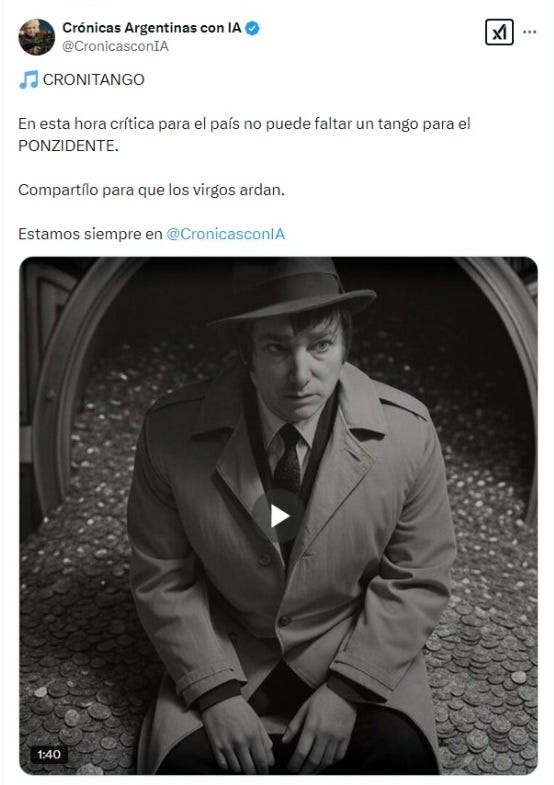The width and height of the screenshot is (554, 785).
Task: Follow the blue @CronicasconIA mention in the post
Action: pyautogui.click(x=225, y=234)
